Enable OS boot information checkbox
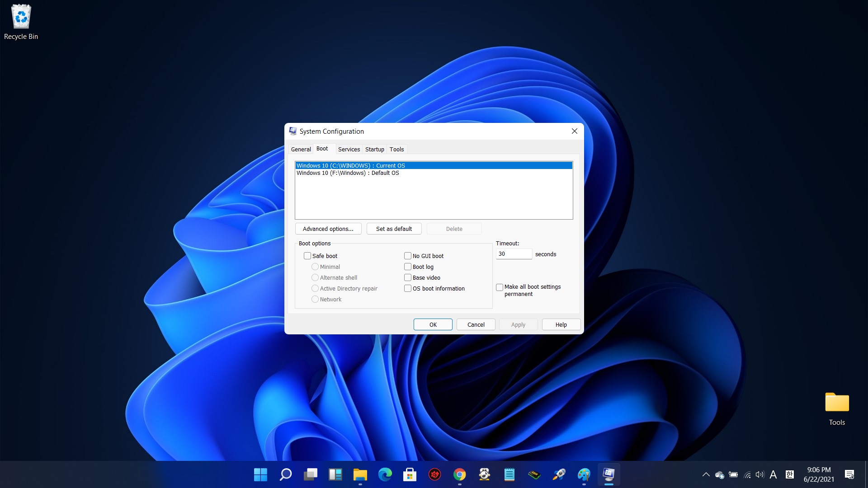Viewport: 868px width, 488px height. [x=408, y=288]
